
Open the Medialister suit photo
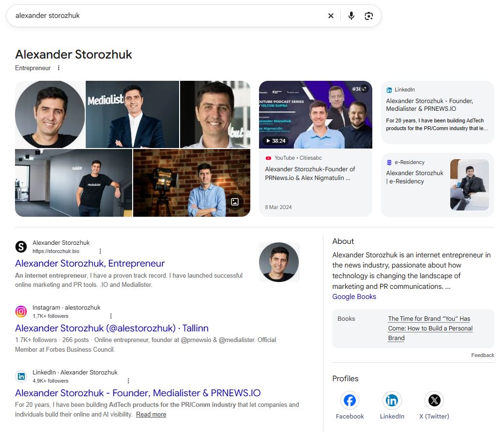point(132,114)
